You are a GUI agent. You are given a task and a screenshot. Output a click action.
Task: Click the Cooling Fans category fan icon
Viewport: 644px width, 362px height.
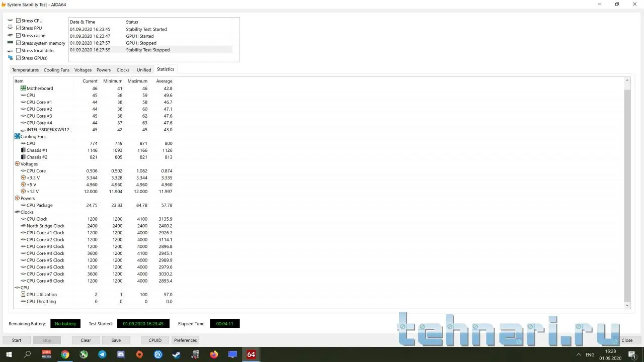click(x=17, y=136)
